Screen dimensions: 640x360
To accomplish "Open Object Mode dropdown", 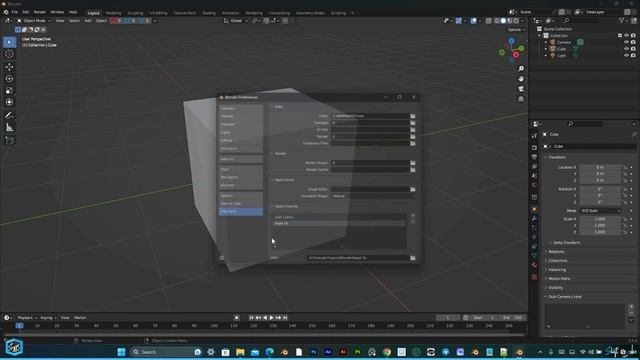I will point(34,20).
